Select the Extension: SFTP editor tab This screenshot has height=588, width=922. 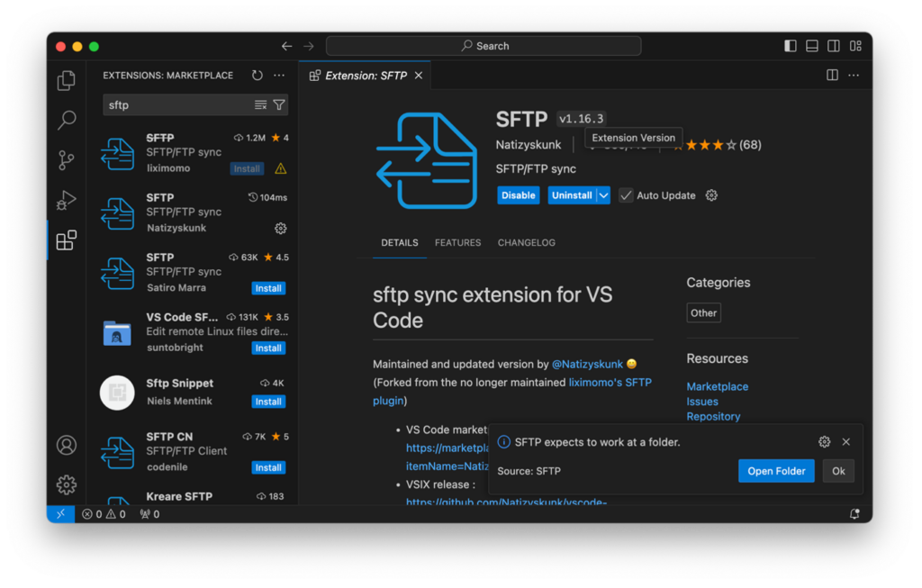click(x=365, y=76)
